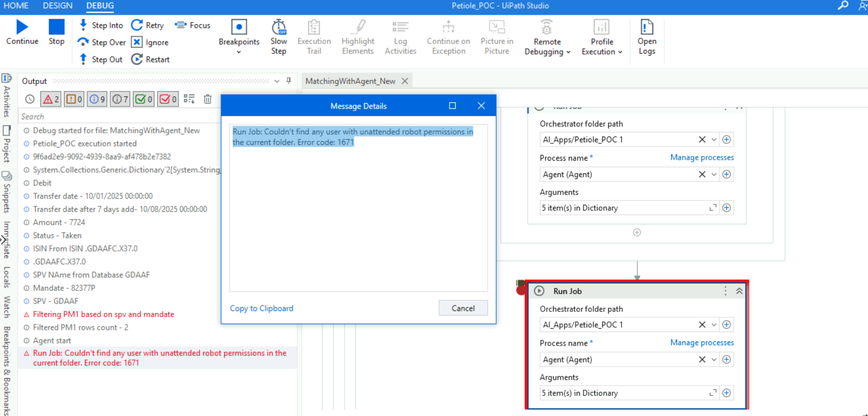Switch to the DESIGN ribbon tab

(x=58, y=6)
